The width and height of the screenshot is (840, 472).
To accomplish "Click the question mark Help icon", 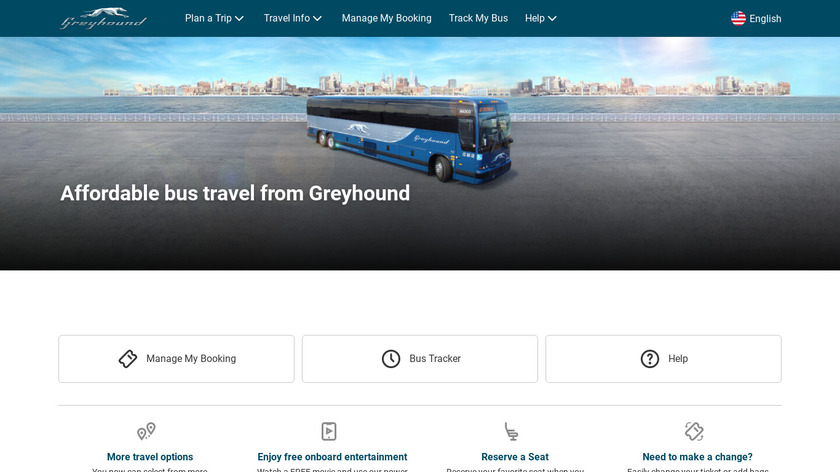I will tap(649, 358).
